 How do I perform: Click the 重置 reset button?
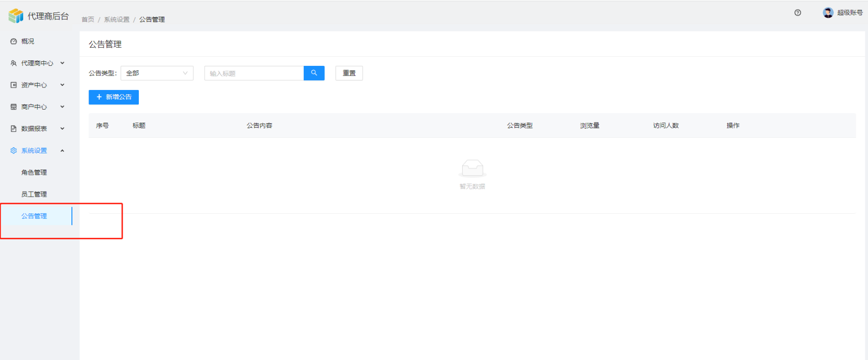pyautogui.click(x=349, y=73)
